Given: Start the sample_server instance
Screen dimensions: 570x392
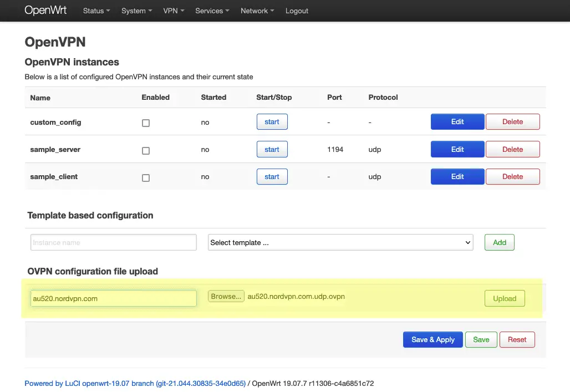Looking at the screenshot, I should pyautogui.click(x=272, y=149).
